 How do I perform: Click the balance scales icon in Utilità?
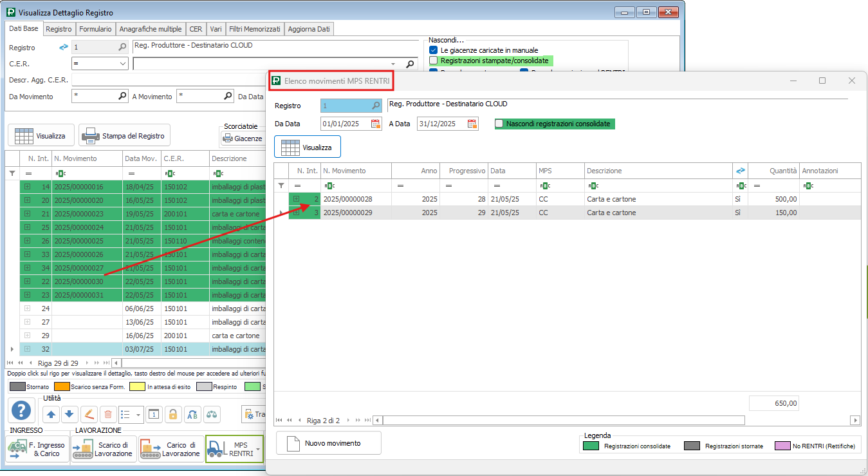coord(212,415)
